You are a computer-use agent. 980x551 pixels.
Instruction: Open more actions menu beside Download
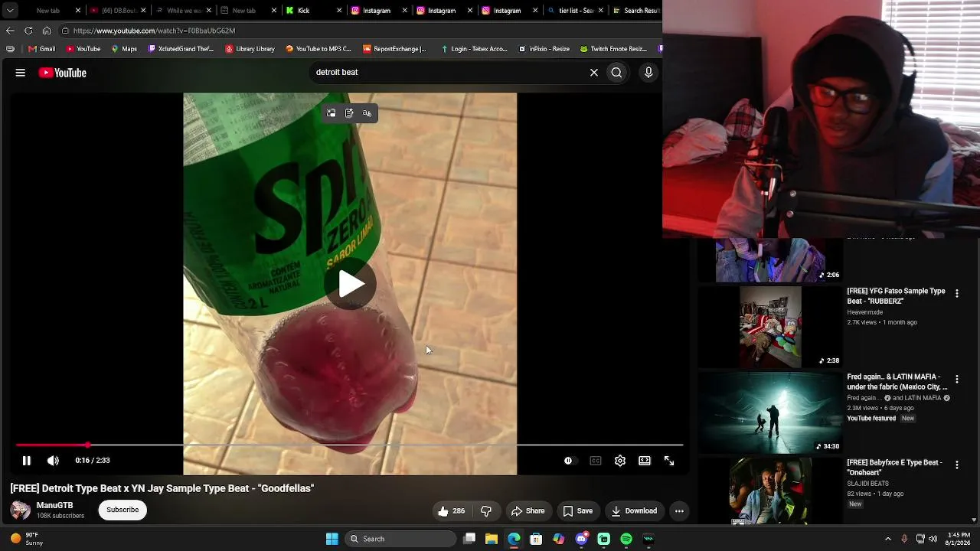[x=679, y=511]
